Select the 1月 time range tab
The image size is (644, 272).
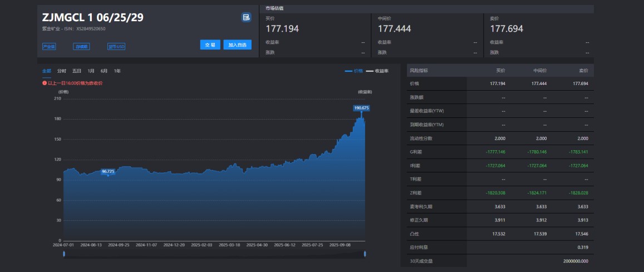(91, 71)
